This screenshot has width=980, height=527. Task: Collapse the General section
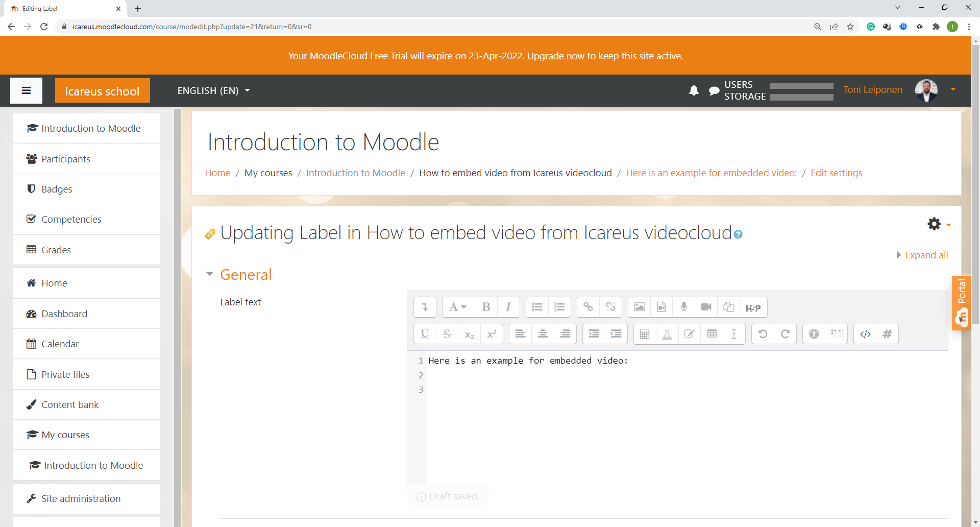tap(210, 274)
